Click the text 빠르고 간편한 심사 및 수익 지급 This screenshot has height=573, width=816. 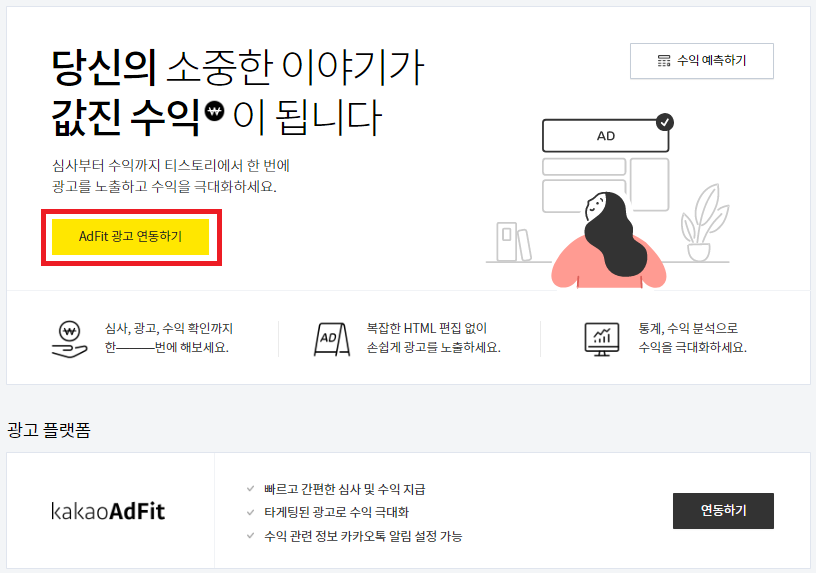click(x=345, y=489)
